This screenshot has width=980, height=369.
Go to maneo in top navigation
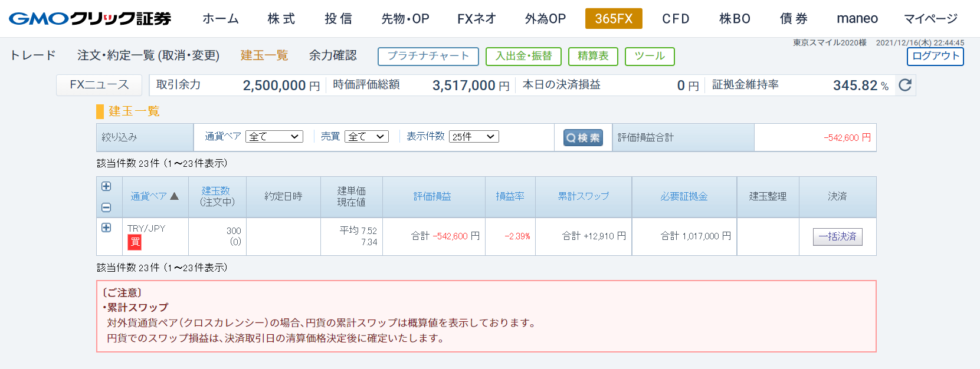pyautogui.click(x=857, y=19)
